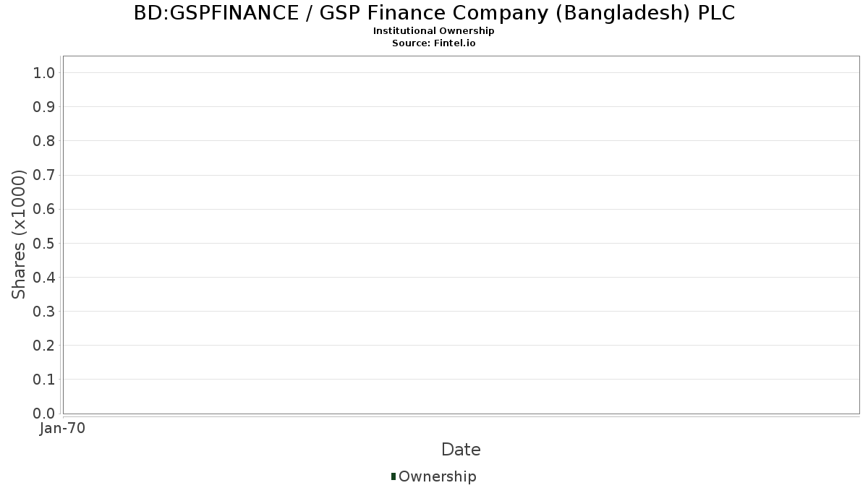Viewport: 868px width, 488px height.
Task: Click the 0.3 y-axis tick label
Action: 44,312
